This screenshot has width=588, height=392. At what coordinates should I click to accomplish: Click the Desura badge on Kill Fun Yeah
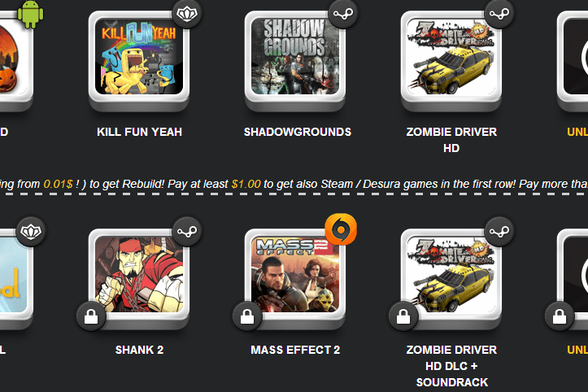pos(187,15)
